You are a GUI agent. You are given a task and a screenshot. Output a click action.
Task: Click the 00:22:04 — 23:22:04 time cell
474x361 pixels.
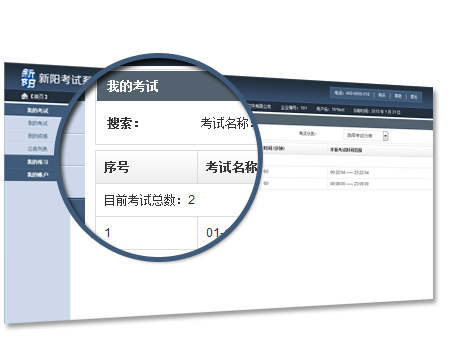[x=349, y=172]
